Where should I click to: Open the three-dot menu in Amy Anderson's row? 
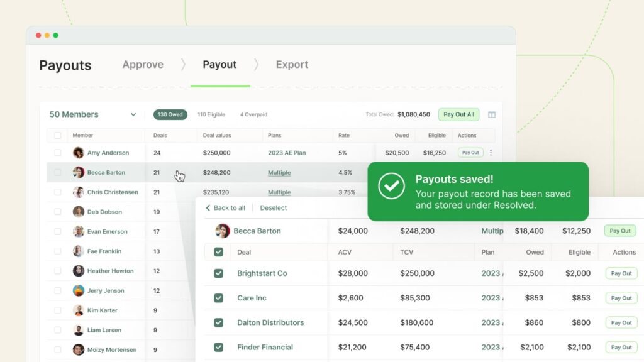point(491,153)
